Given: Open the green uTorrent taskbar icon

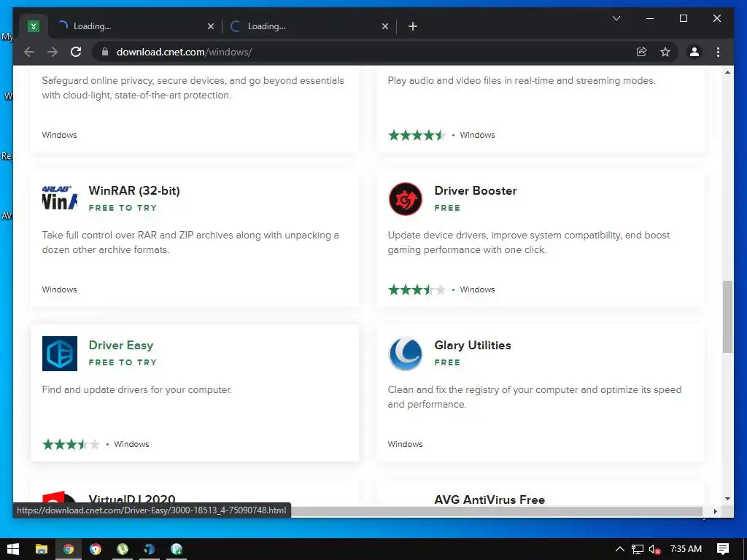Looking at the screenshot, I should tap(123, 549).
